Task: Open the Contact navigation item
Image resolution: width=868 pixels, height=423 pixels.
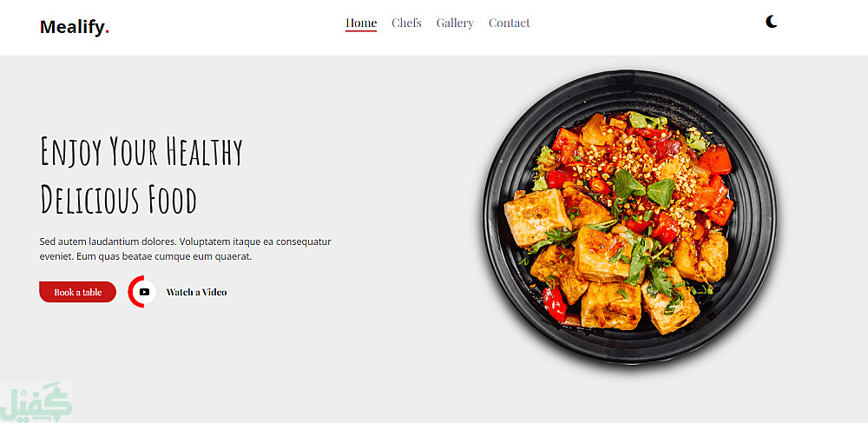Action: point(510,23)
